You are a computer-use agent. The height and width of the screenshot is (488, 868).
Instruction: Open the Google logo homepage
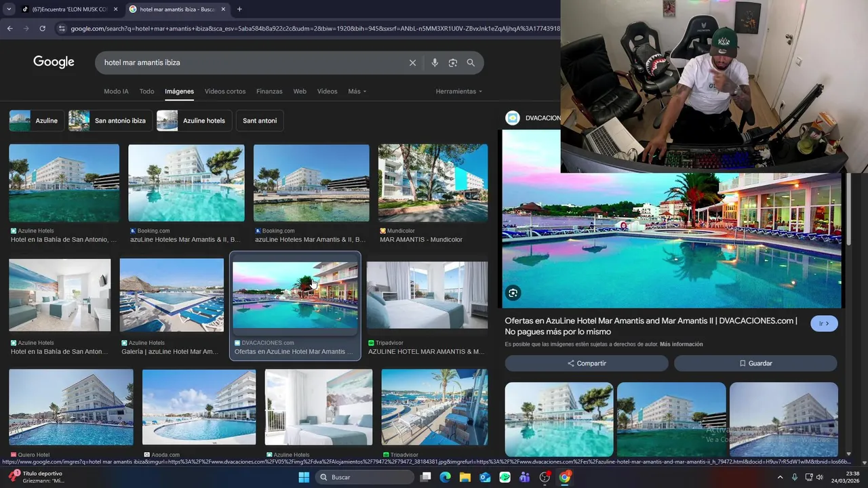pos(54,62)
